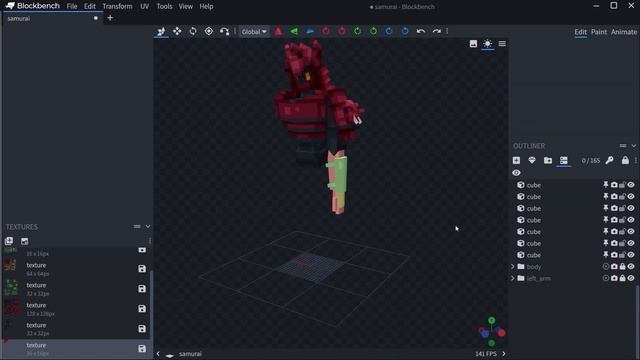Open the View menu

pyautogui.click(x=186, y=7)
